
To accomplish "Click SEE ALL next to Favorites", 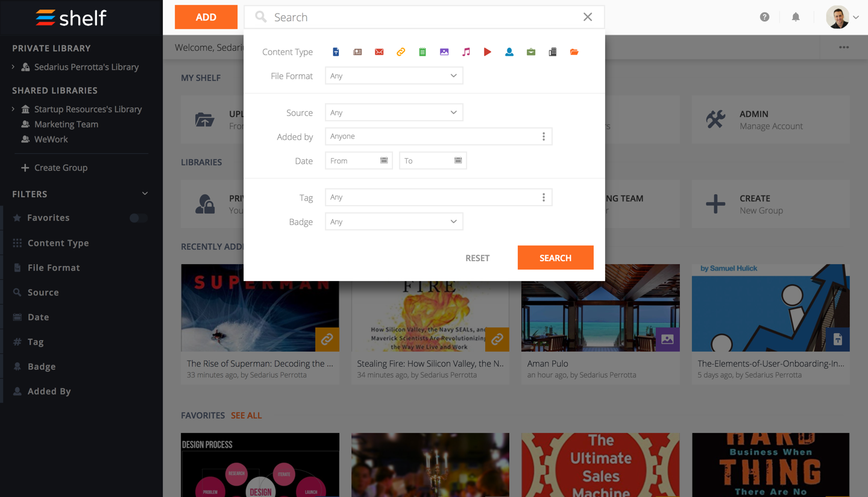I will click(x=246, y=416).
